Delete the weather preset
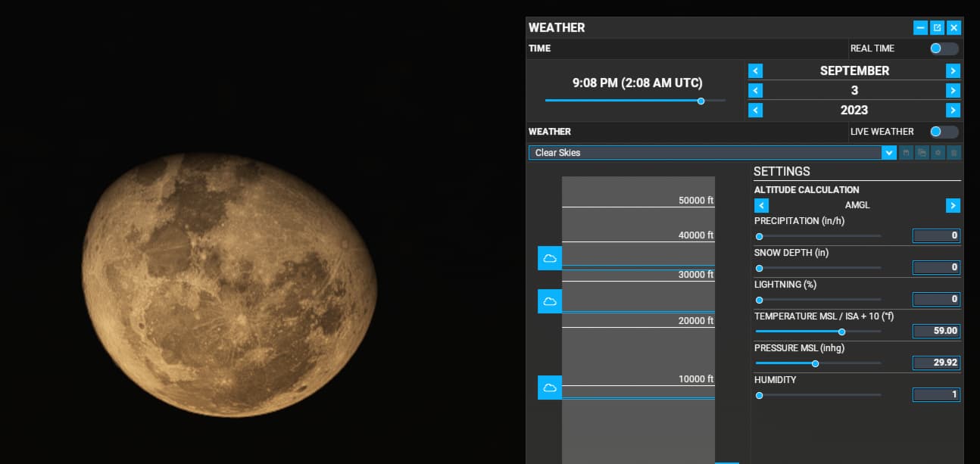980x464 pixels. 953,153
